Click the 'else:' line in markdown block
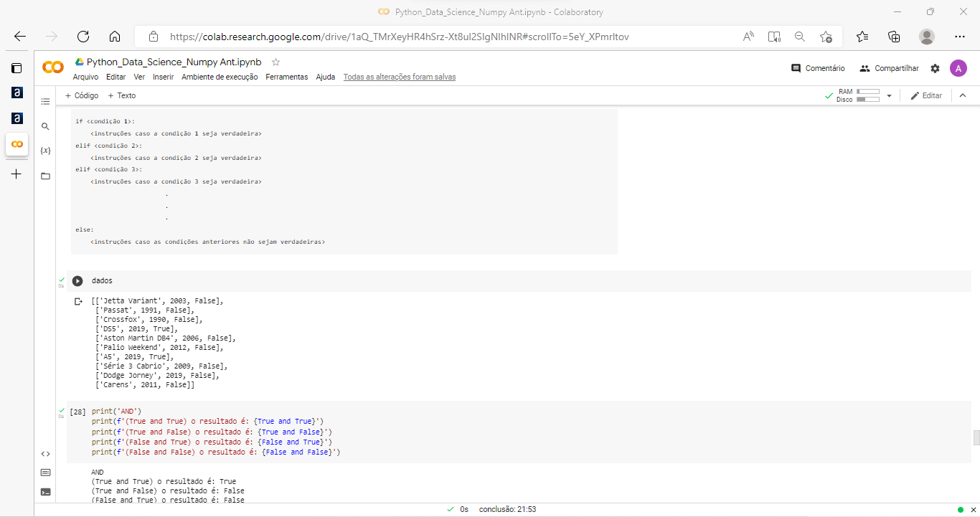Screen dimensions: 980x517 pyautogui.click(x=85, y=230)
